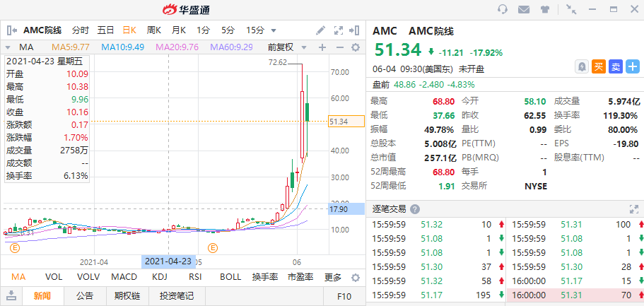Screen dimensions: 644x306
Task: Select the pencil drawing tool icon
Action: pyautogui.click(x=320, y=30)
